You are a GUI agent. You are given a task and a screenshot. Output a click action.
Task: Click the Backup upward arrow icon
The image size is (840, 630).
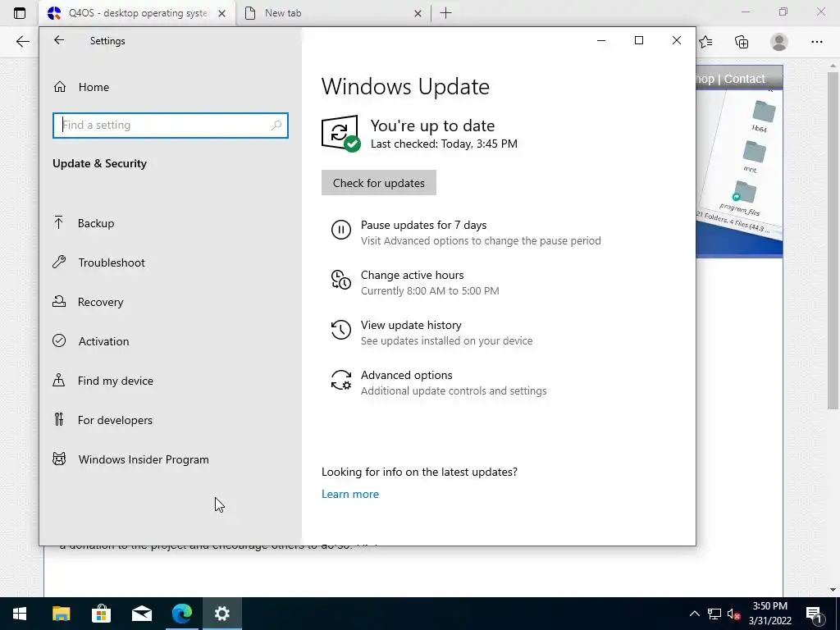coord(58,222)
